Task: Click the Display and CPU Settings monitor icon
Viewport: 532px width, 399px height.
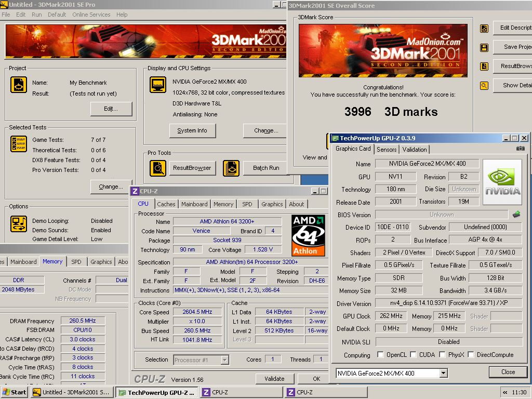Action: click(x=158, y=85)
